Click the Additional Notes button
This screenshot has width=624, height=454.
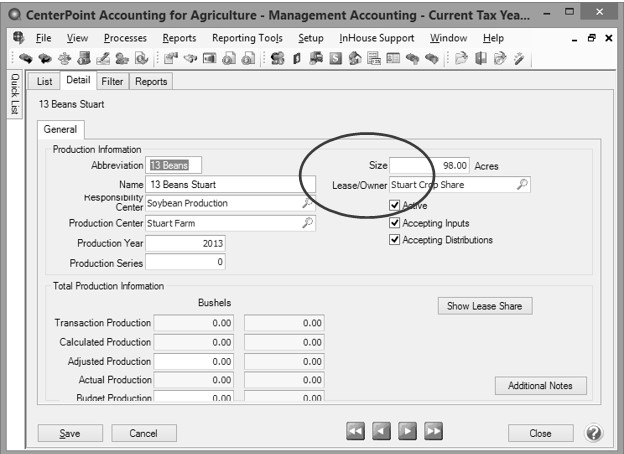point(540,386)
